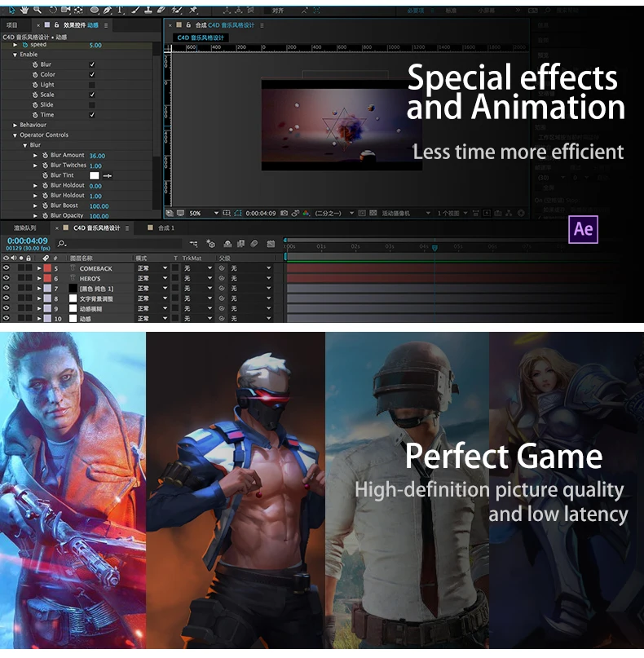Click the Blur Amount value 36.00
The width and height of the screenshot is (644, 658).
click(x=97, y=156)
